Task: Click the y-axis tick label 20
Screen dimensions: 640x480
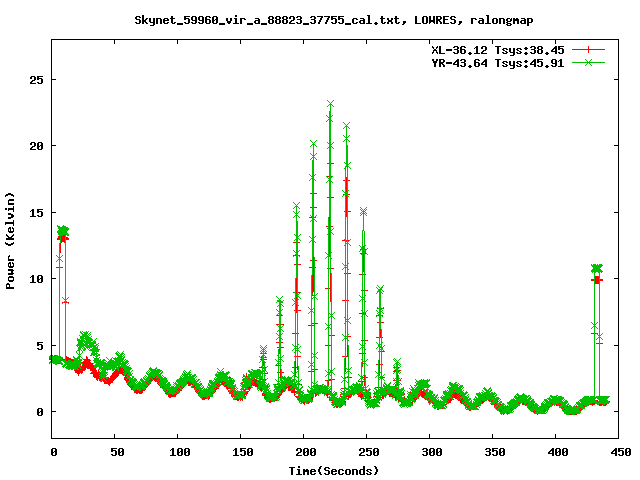Action: pyautogui.click(x=36, y=146)
